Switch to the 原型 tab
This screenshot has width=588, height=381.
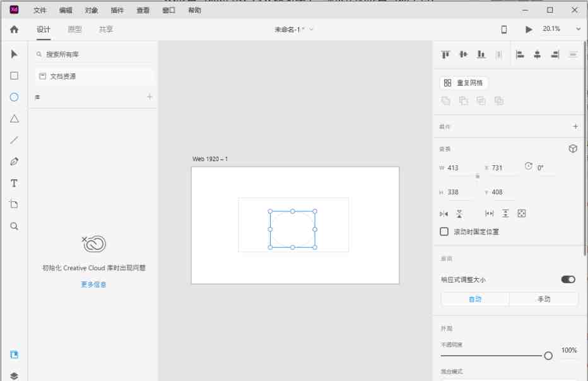(74, 29)
